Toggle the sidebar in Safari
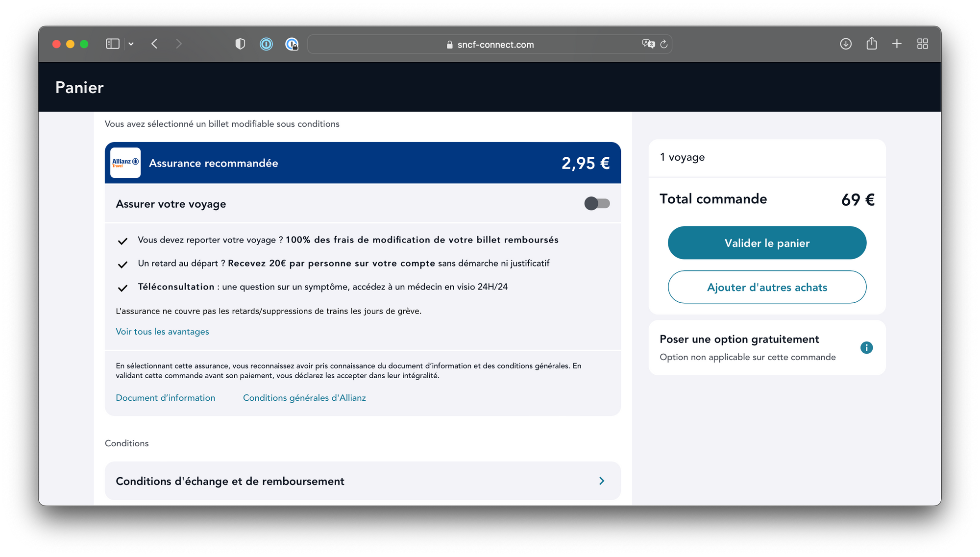This screenshot has height=557, width=980. [x=113, y=44]
